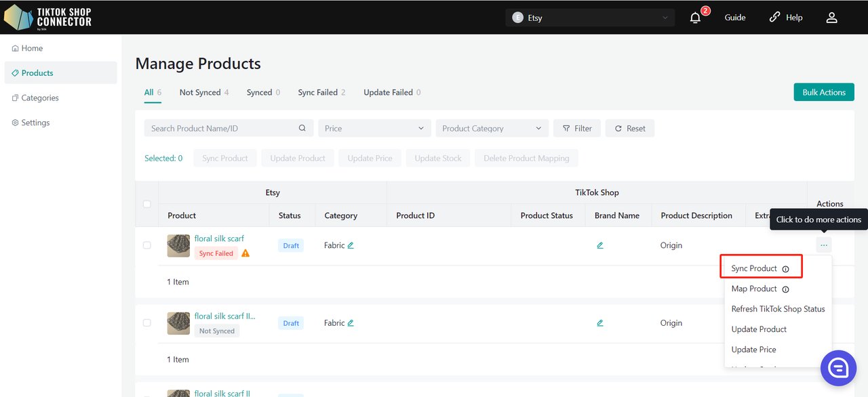The image size is (868, 397).
Task: Open Products in the sidebar
Action: pyautogui.click(x=60, y=73)
